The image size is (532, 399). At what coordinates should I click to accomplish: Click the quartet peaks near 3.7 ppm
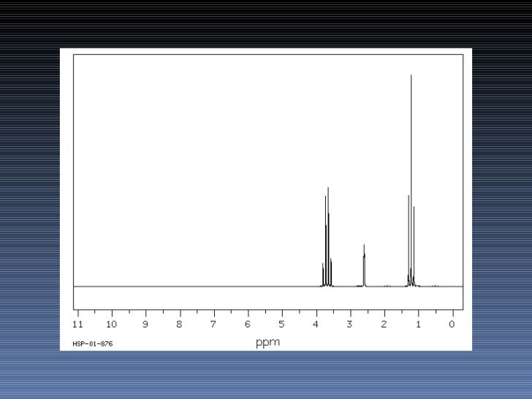327,237
